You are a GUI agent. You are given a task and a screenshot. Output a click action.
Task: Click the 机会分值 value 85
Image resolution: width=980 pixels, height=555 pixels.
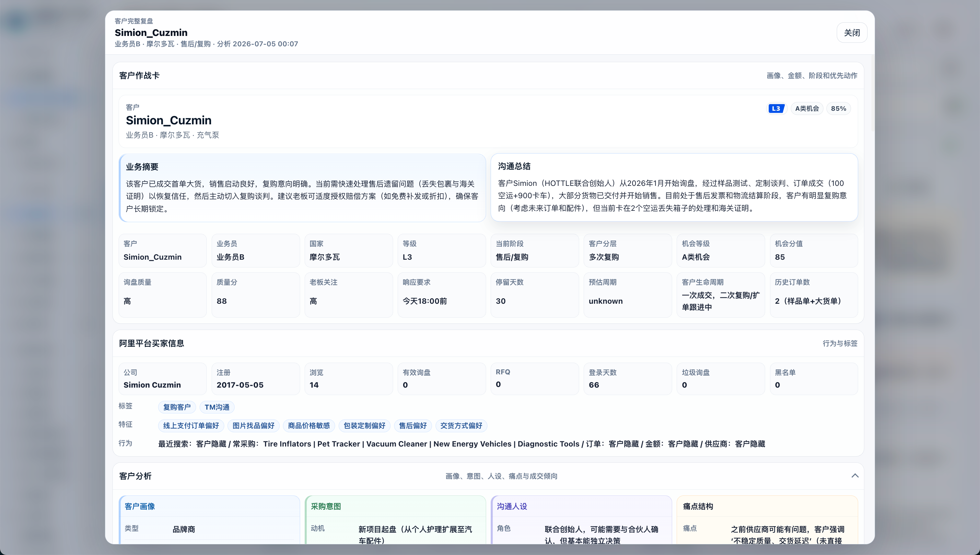point(780,257)
